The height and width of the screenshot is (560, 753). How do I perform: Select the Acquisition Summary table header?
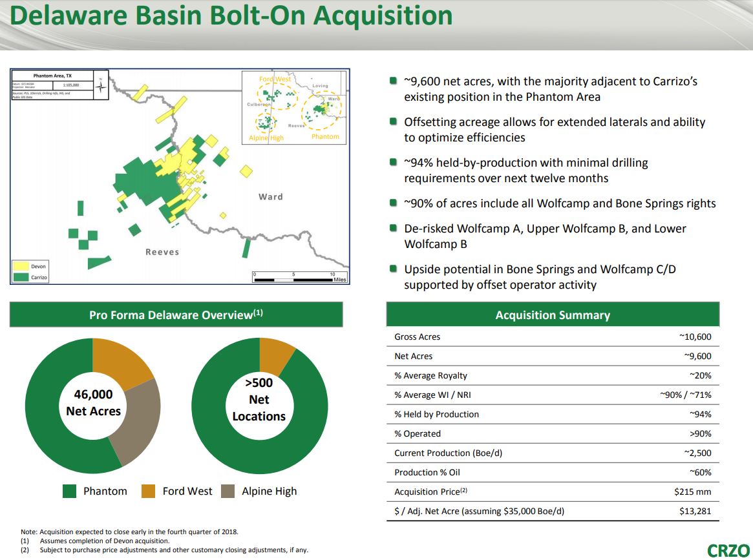pos(553,315)
